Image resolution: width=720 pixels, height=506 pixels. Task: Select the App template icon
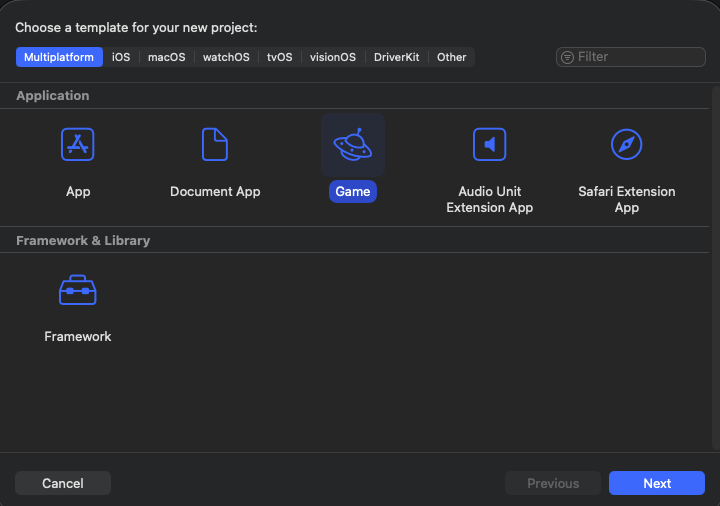[78, 144]
